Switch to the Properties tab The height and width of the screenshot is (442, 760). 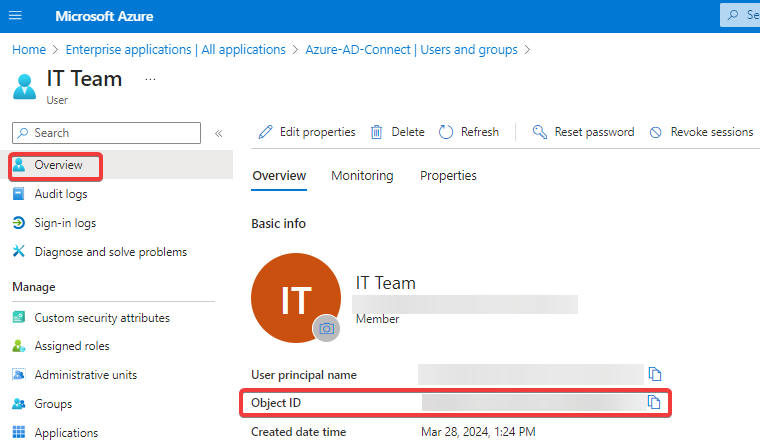(x=448, y=176)
